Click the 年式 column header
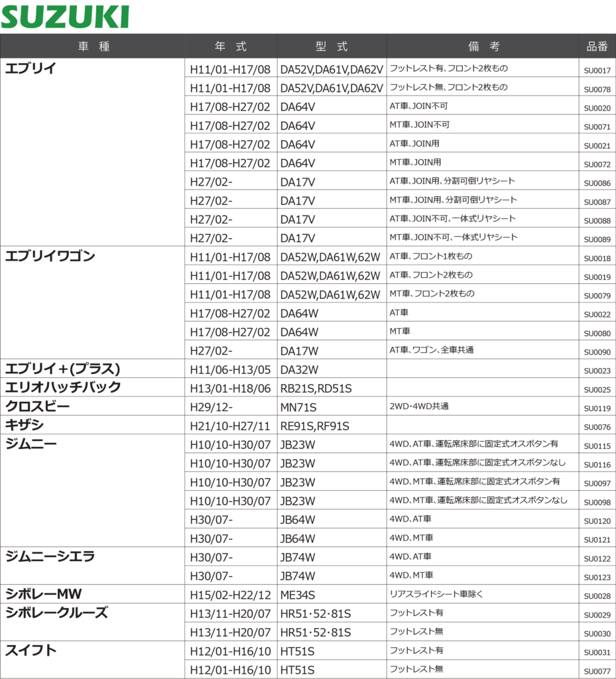Image resolution: width=616 pixels, height=679 pixels. point(231,46)
